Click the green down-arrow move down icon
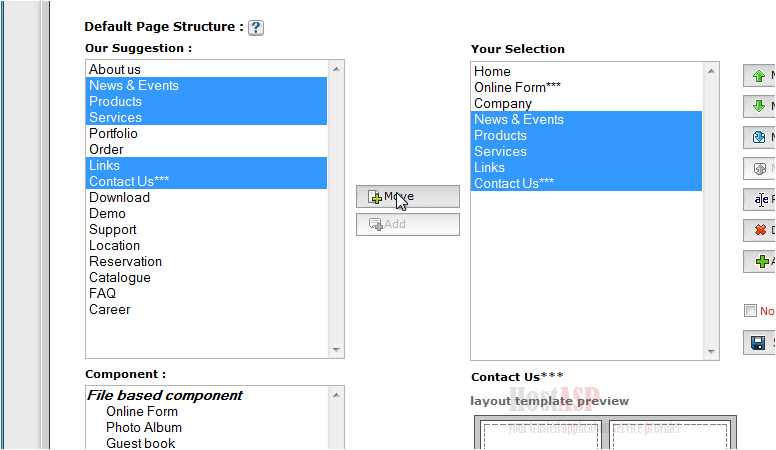Viewport: 776px width, 450px height. tap(759, 106)
